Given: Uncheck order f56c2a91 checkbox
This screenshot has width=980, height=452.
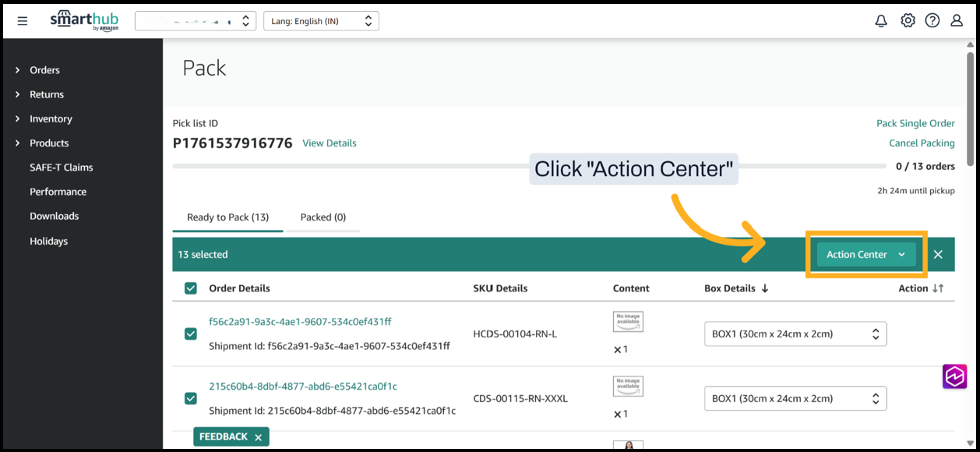Looking at the screenshot, I should [191, 334].
